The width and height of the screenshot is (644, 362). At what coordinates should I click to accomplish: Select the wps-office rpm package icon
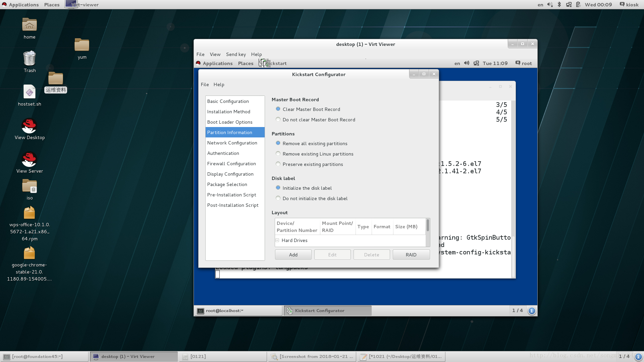30,213
